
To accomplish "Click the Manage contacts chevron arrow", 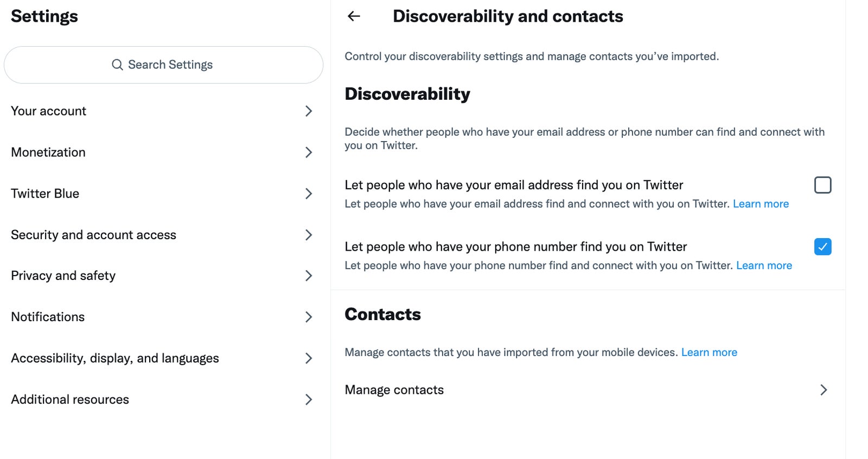I will (824, 390).
